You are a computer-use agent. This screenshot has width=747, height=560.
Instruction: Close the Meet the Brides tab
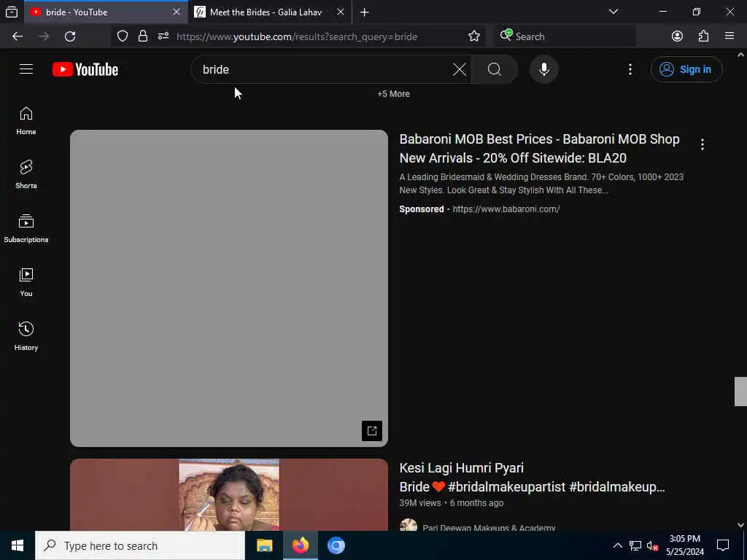coord(340,12)
